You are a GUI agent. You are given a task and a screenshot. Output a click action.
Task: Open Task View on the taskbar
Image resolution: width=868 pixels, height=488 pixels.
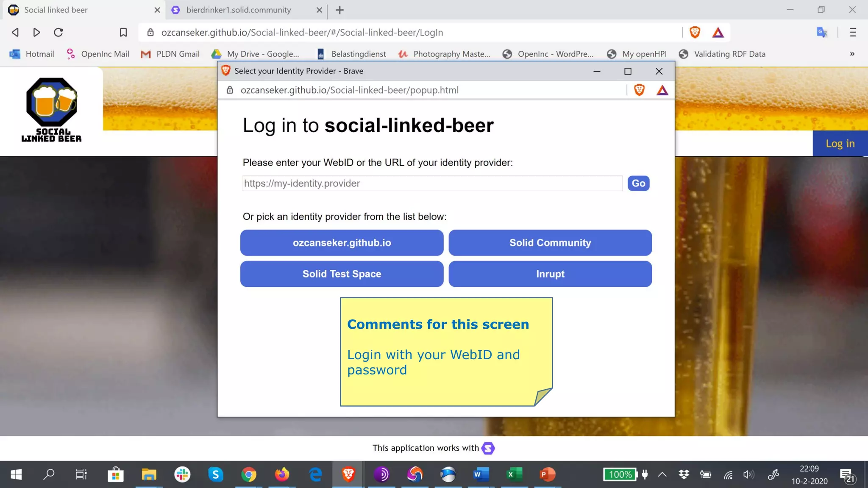point(81,474)
